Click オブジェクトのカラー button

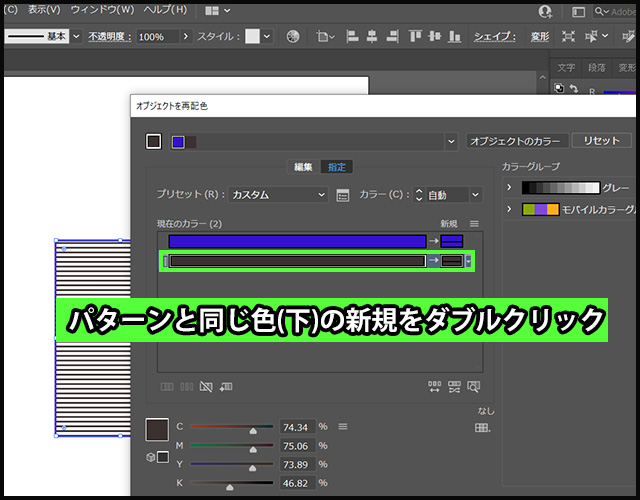click(517, 141)
